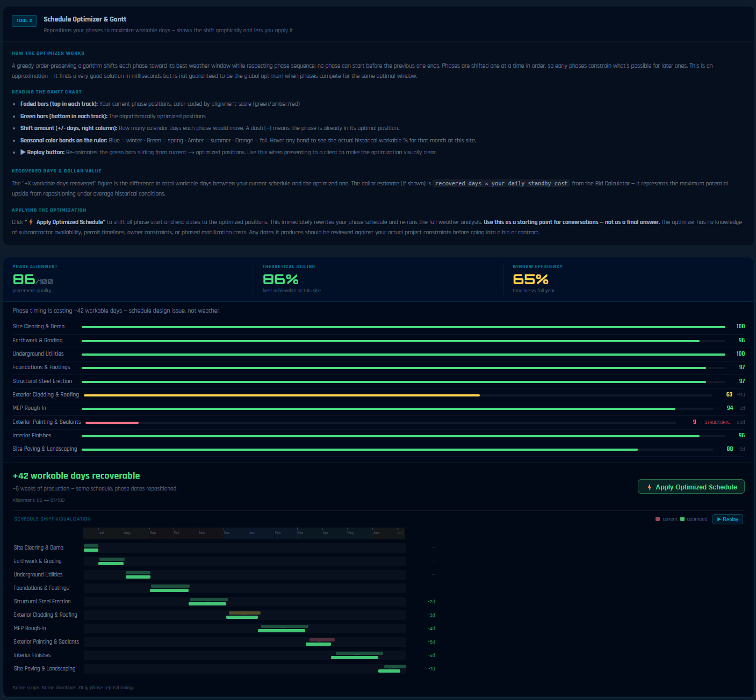Click the red Exterior Painting & Sealants alignment bar
The height and width of the screenshot is (700, 756).
point(112,423)
